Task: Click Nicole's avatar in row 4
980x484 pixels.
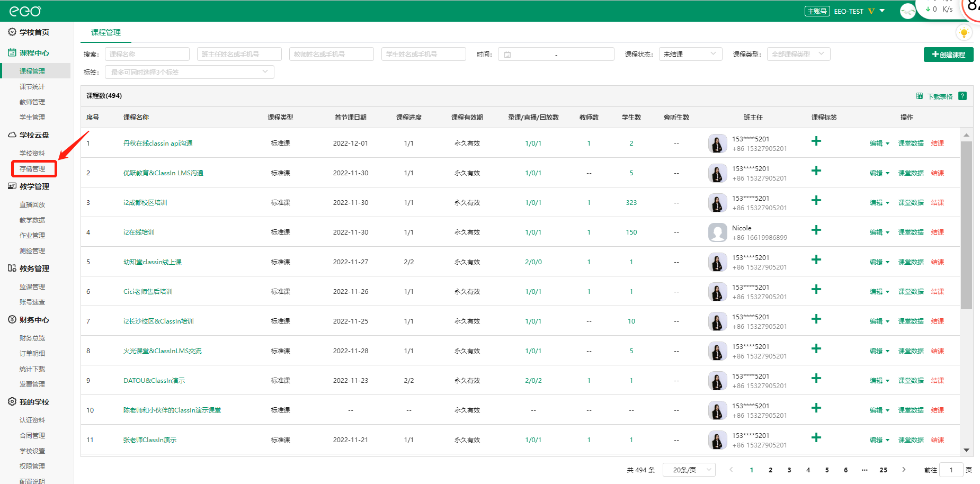Action: (x=717, y=232)
